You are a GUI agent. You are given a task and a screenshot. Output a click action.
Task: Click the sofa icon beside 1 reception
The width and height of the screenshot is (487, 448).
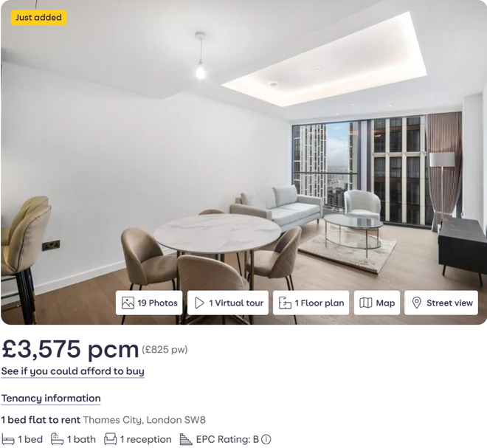110,439
